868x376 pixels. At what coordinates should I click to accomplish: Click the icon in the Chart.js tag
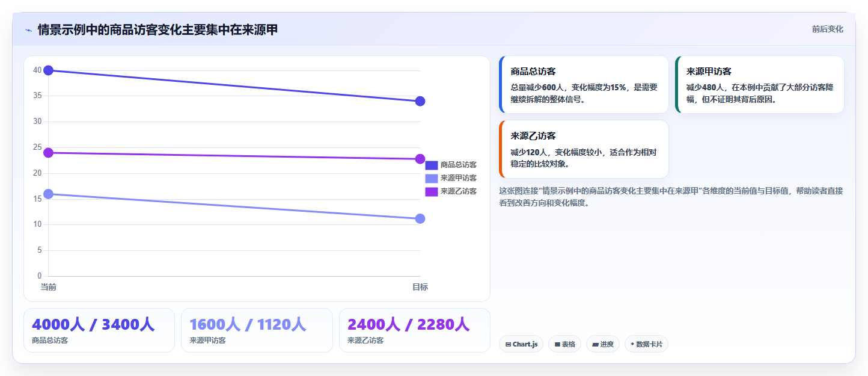tap(509, 345)
